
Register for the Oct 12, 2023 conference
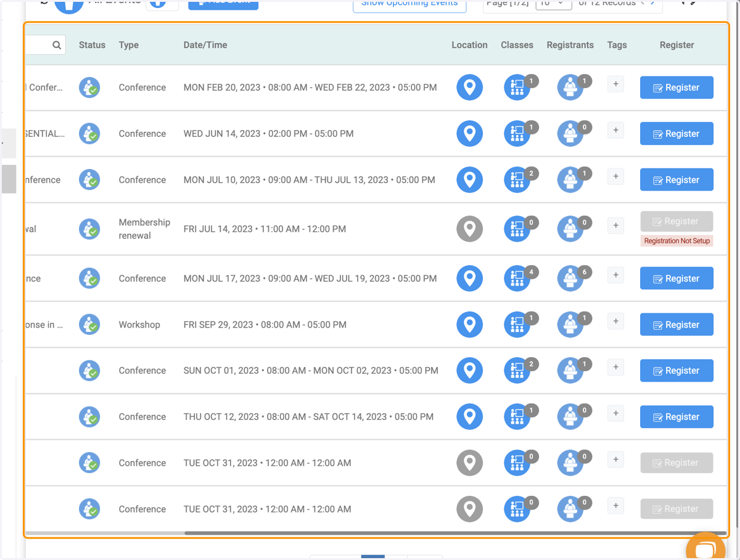pos(676,417)
